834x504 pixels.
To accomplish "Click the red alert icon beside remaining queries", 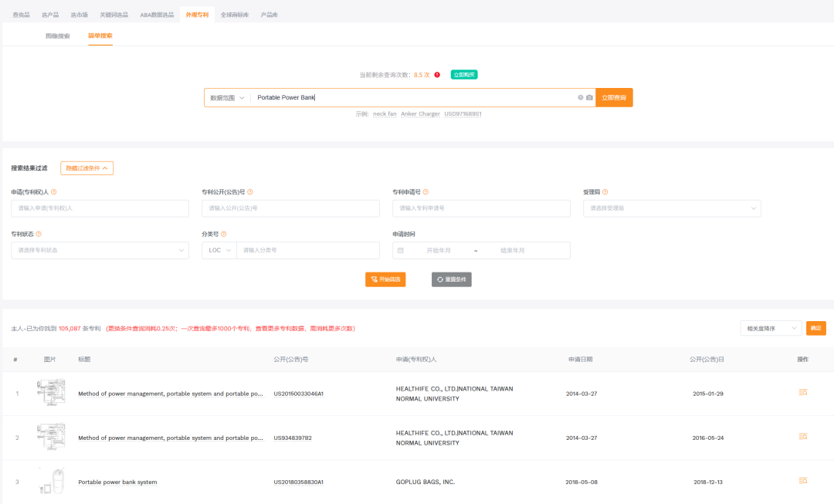I will coord(437,75).
